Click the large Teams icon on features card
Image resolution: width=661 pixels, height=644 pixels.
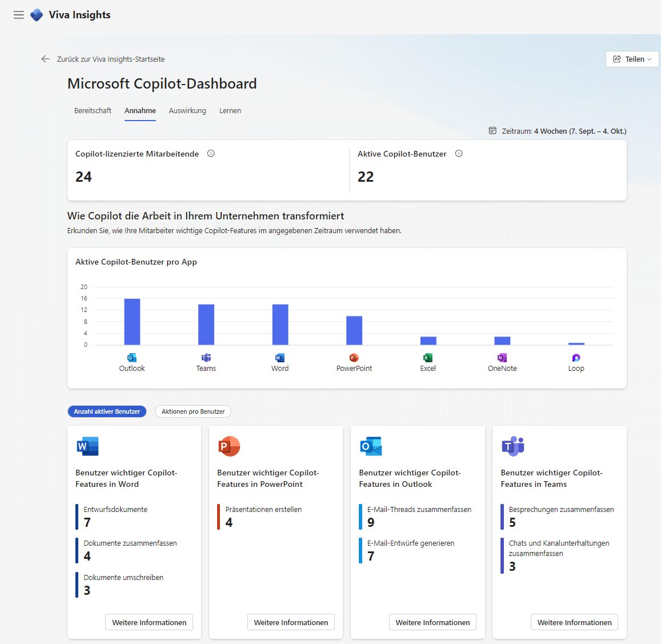[513, 446]
